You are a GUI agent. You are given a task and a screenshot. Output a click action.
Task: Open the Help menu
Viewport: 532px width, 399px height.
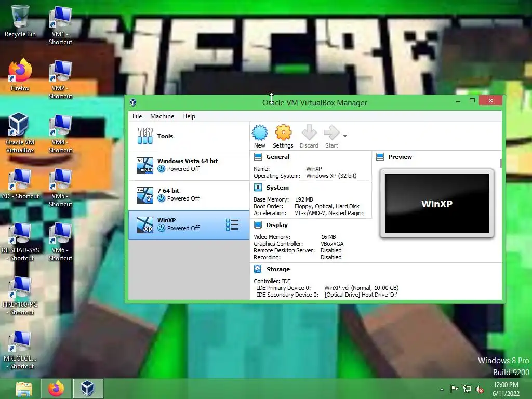tap(189, 116)
